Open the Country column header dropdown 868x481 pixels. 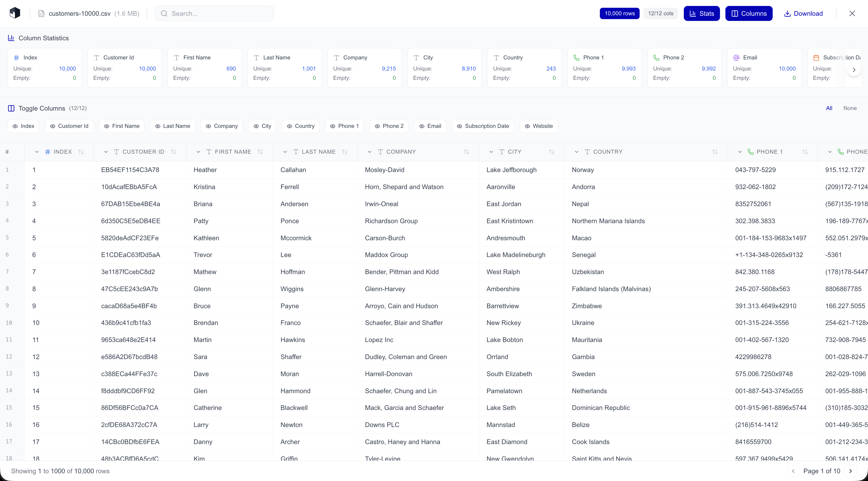coord(577,152)
